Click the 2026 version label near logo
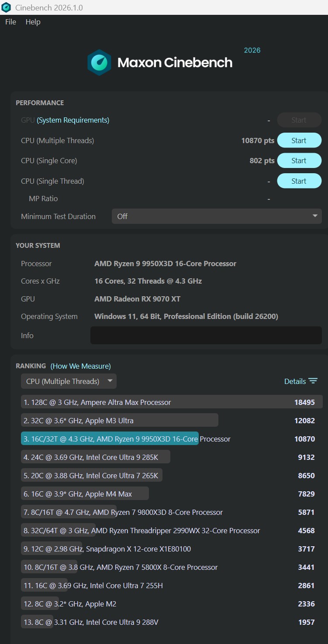Viewport: 328px width, 644px height. [252, 50]
